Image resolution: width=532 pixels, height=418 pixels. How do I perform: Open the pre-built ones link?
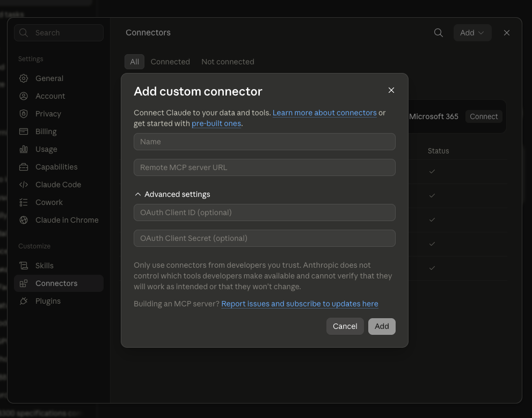pyautogui.click(x=216, y=123)
